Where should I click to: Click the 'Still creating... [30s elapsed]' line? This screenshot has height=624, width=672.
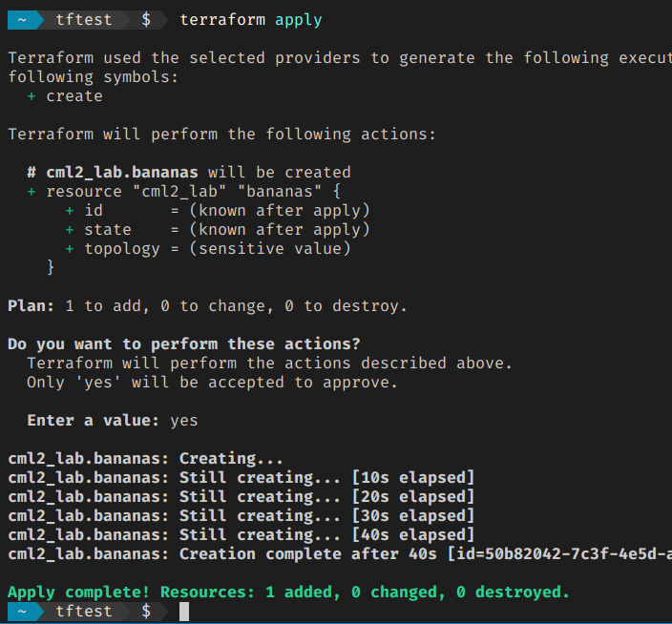point(241,516)
